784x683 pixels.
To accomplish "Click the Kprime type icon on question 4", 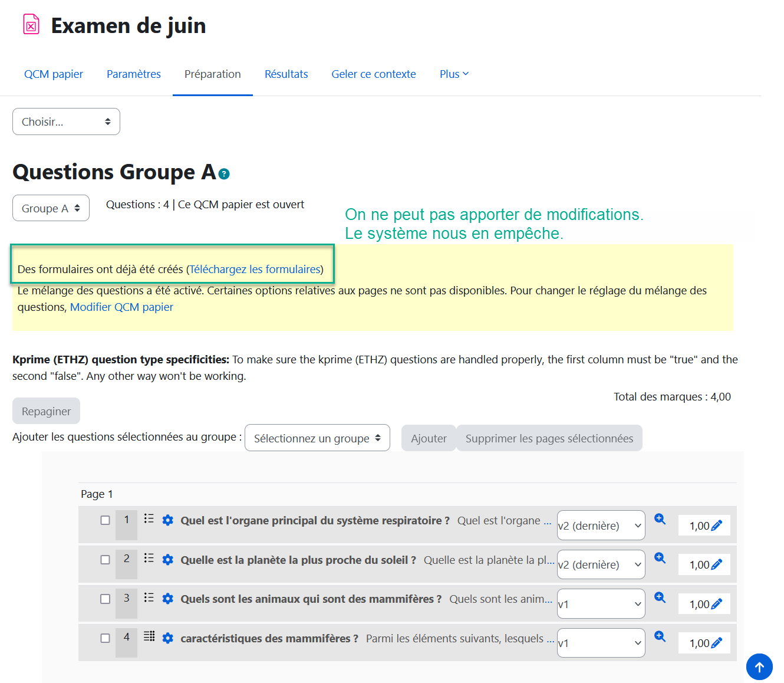I will click(149, 636).
